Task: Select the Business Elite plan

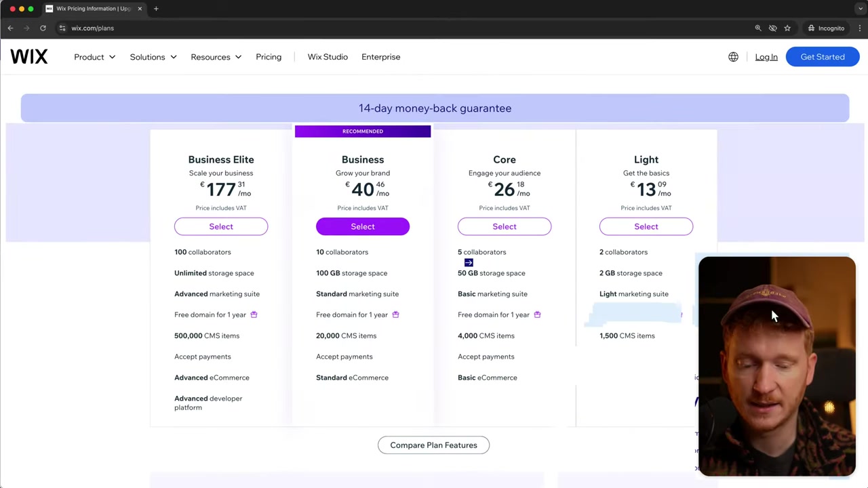Action: pos(221,226)
